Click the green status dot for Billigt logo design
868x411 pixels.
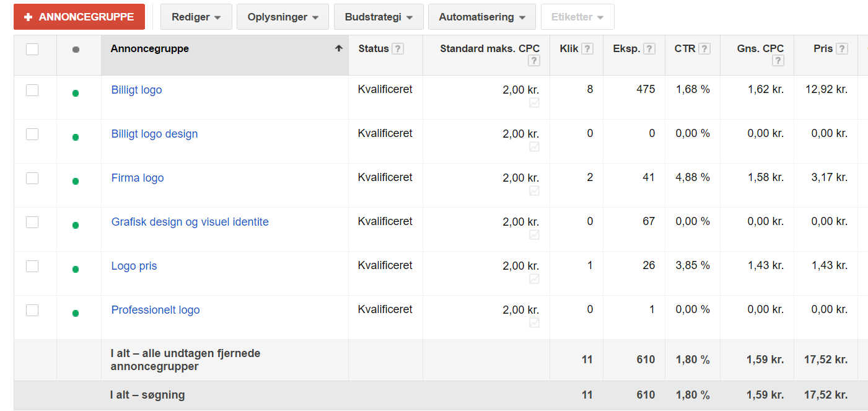[x=76, y=137]
